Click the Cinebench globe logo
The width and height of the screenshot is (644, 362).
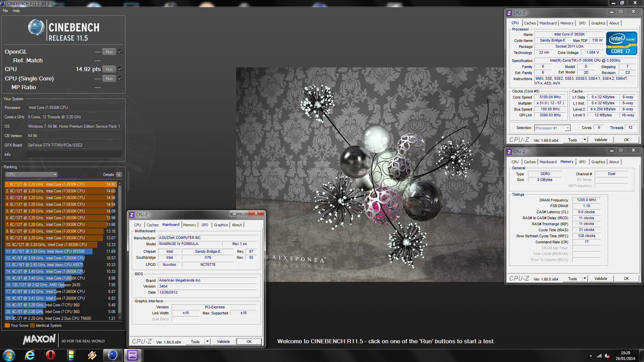(36, 27)
